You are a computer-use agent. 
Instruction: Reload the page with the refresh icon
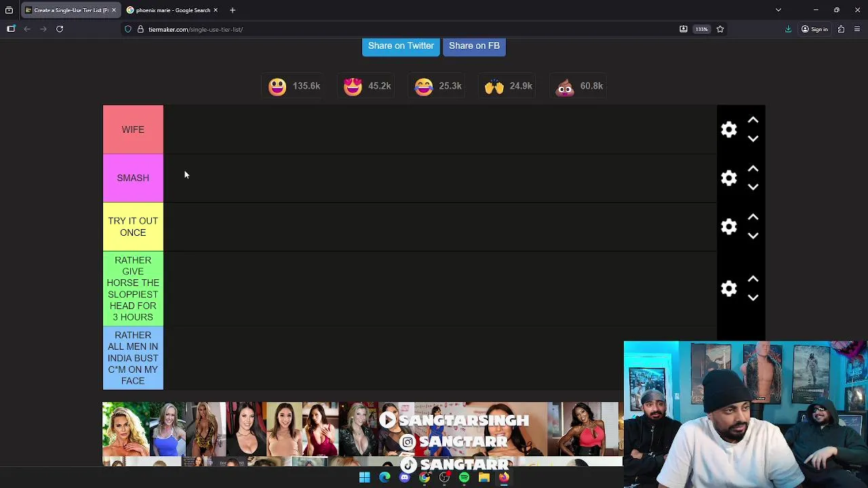coord(60,29)
